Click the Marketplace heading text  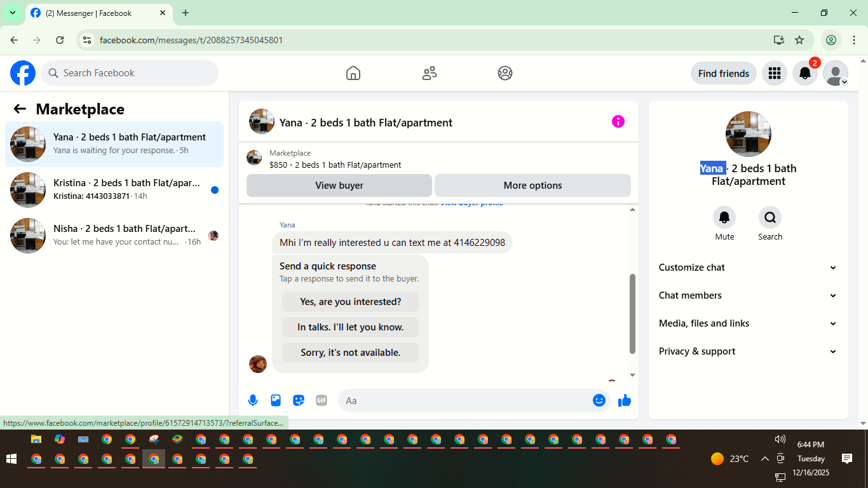tap(80, 109)
